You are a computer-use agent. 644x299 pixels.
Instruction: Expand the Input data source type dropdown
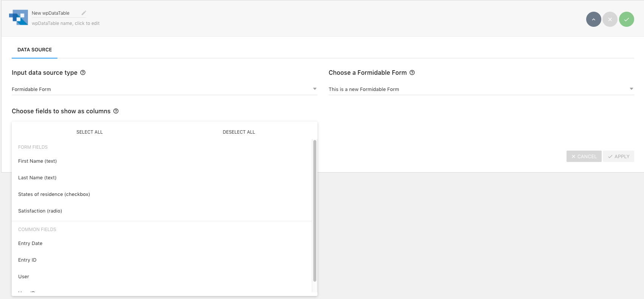tap(164, 89)
